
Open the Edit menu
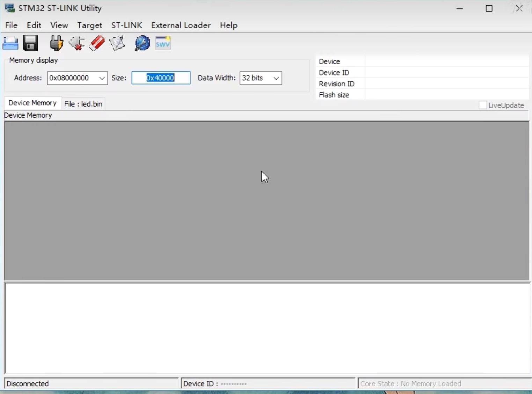coord(34,25)
